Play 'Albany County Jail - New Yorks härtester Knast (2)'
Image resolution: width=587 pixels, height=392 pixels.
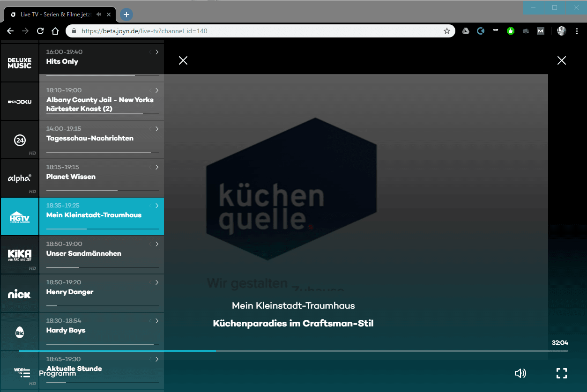100,104
